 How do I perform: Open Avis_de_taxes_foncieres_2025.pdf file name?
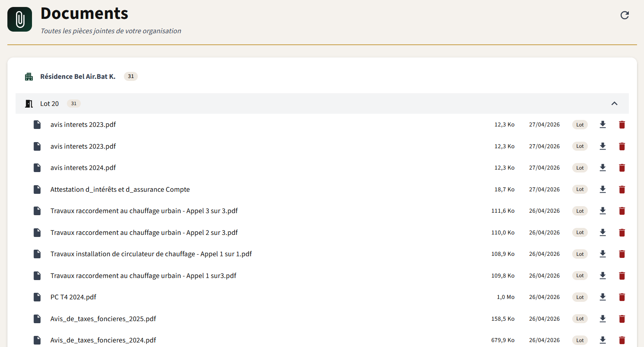tap(103, 319)
